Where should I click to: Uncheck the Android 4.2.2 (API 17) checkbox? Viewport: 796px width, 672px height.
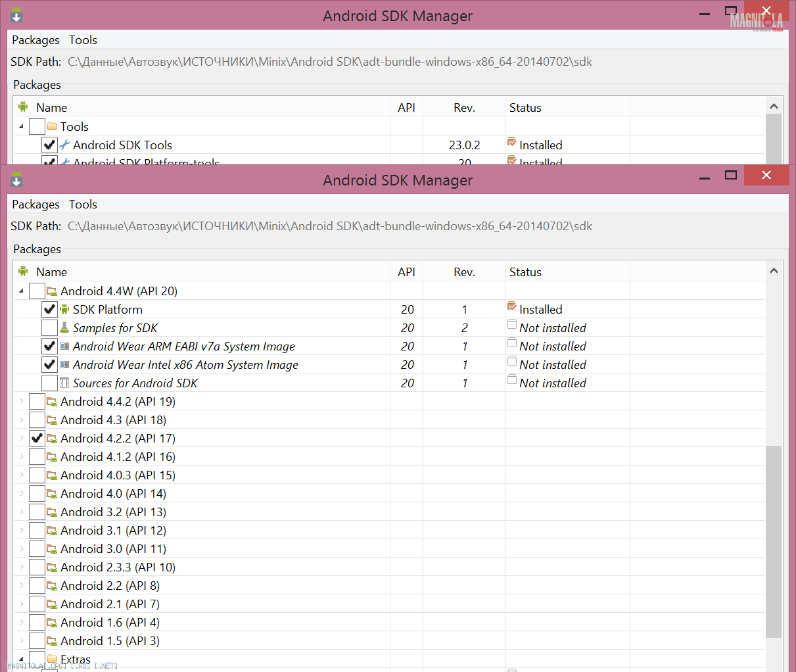pos(37,438)
